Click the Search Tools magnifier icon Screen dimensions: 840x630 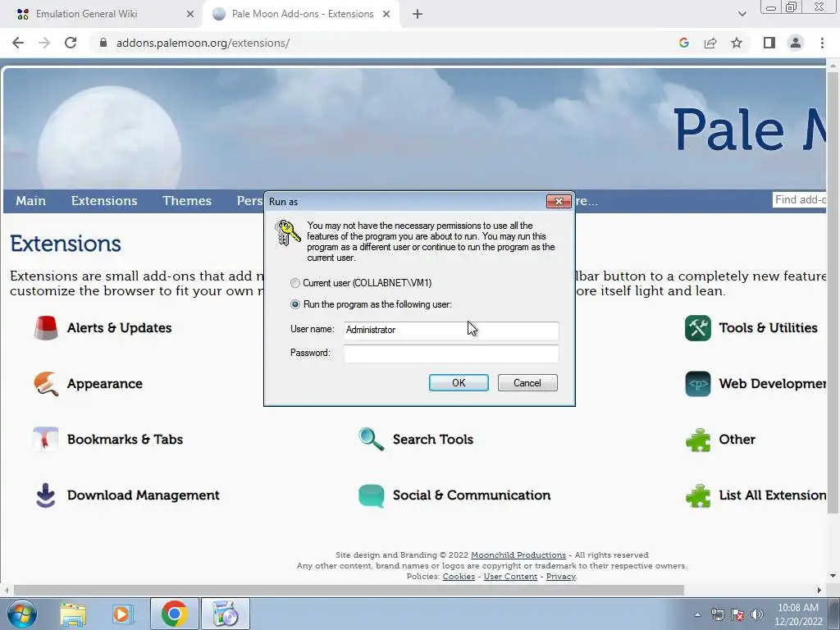click(372, 440)
